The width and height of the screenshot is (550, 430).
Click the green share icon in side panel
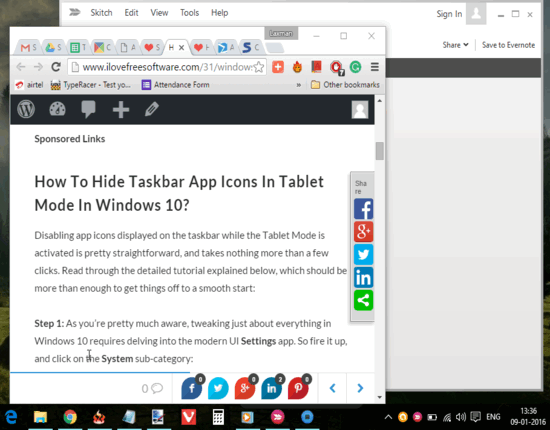point(363,300)
